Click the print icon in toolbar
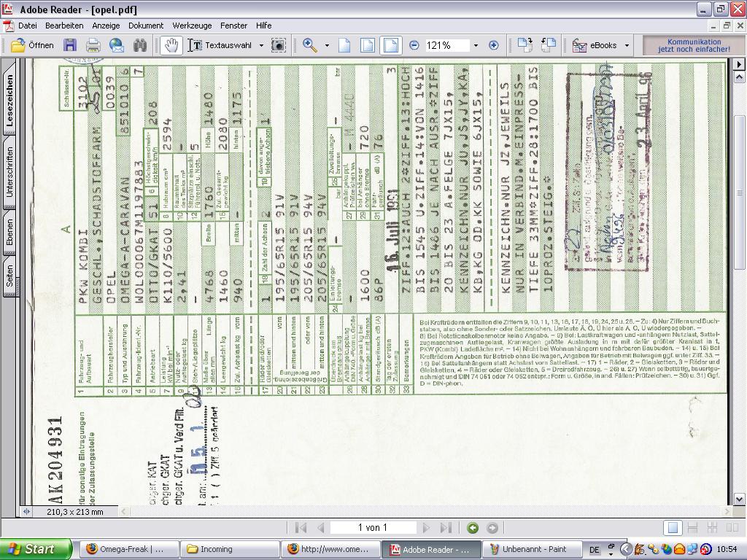 click(93, 45)
